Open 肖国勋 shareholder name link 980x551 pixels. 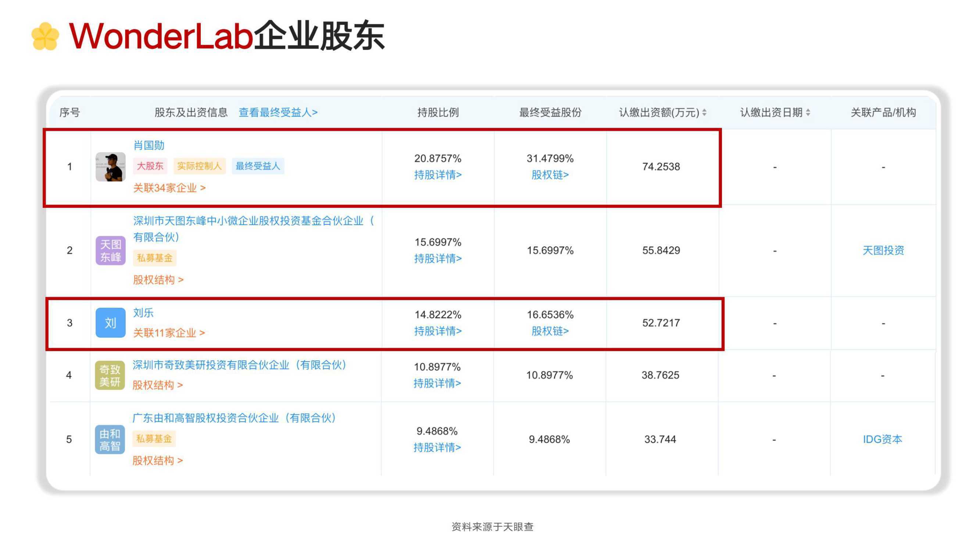click(149, 145)
